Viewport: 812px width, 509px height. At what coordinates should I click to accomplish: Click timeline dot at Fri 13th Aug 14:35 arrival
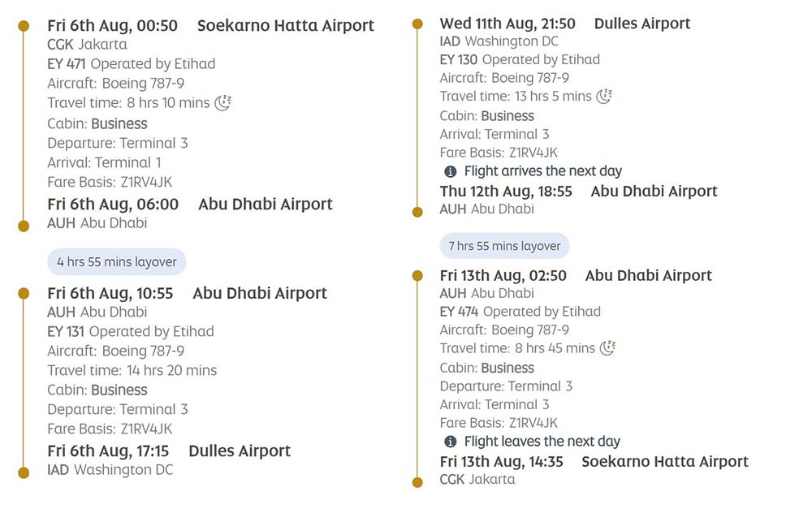pos(417,482)
